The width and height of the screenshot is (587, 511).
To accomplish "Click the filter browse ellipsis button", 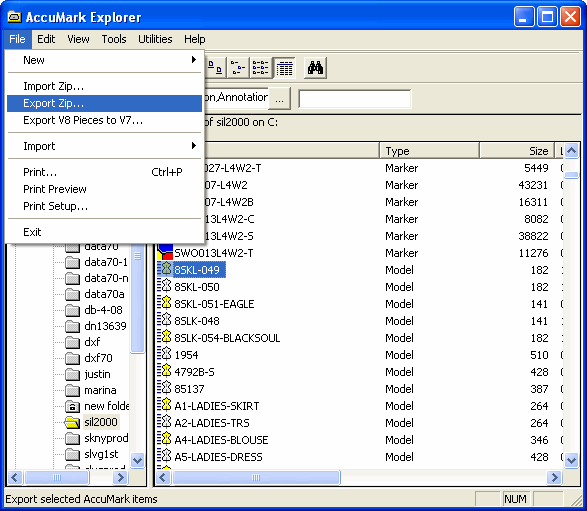I will (279, 99).
